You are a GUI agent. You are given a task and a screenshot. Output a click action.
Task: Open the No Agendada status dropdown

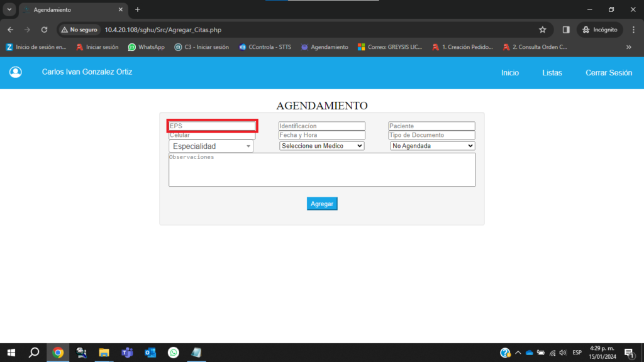coord(432,146)
